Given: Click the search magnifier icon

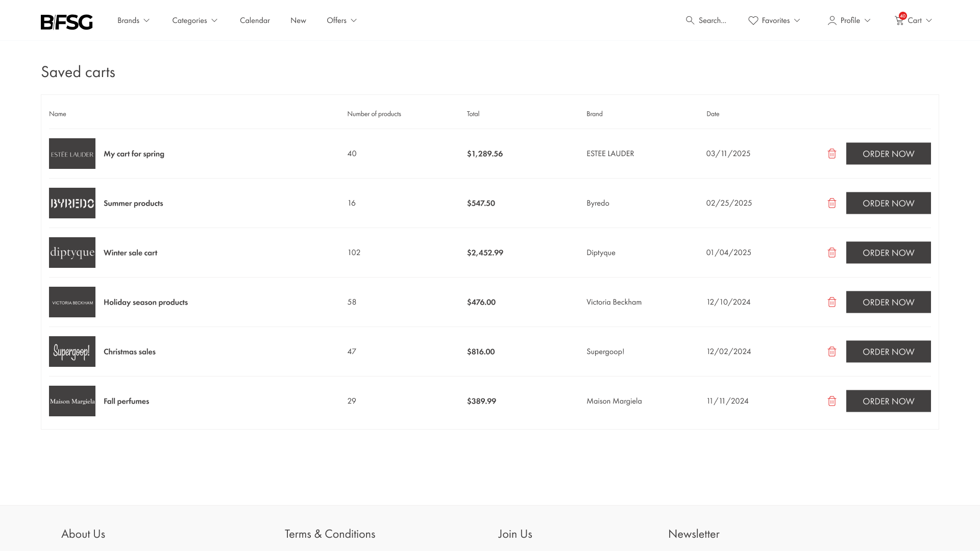Looking at the screenshot, I should pyautogui.click(x=690, y=20).
